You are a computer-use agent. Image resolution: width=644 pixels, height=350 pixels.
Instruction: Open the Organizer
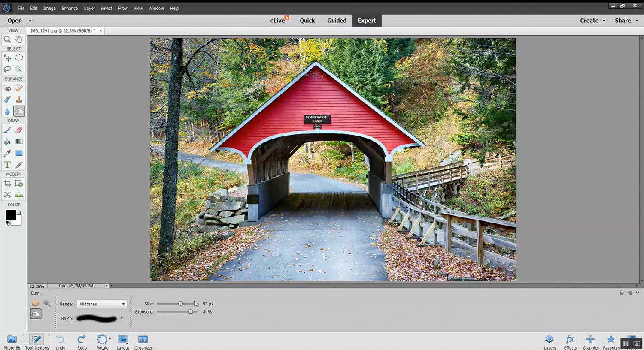pos(143,342)
